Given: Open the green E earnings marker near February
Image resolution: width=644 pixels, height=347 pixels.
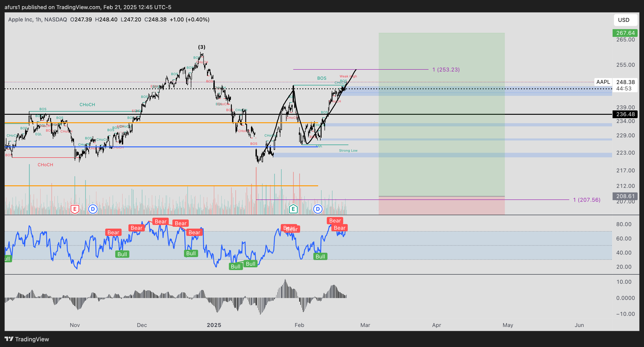Looking at the screenshot, I should [293, 209].
